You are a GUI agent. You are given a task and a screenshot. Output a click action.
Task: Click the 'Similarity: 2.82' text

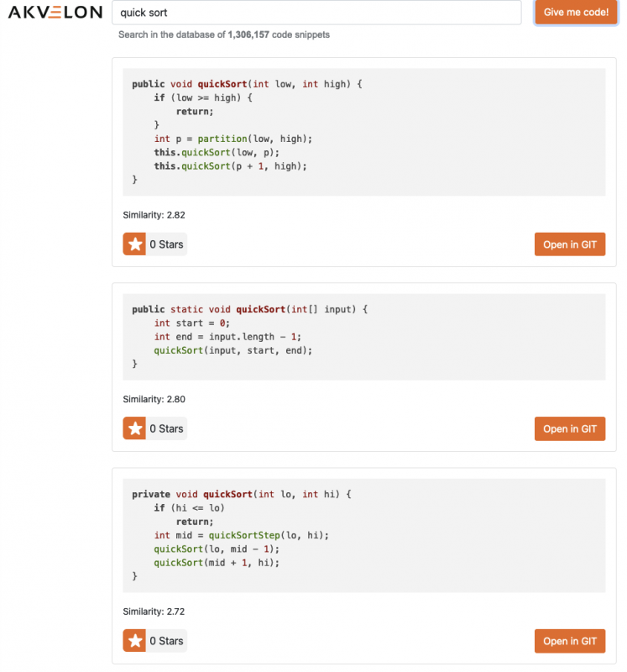click(x=154, y=215)
